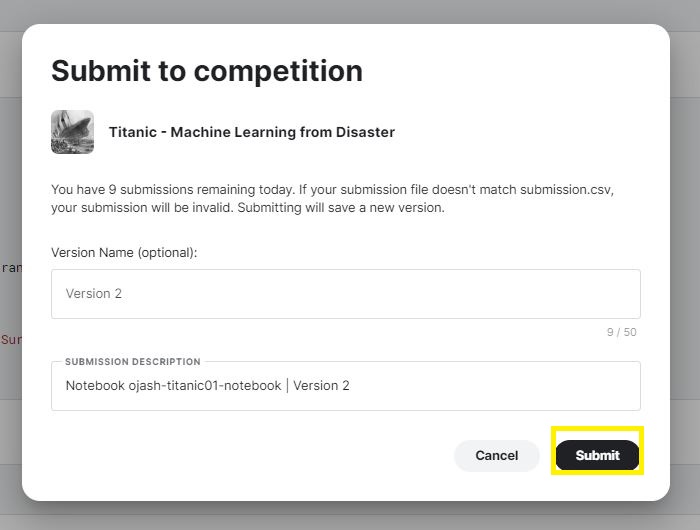Click the Titanic competition thumbnail image
This screenshot has width=700, height=530.
[72, 132]
